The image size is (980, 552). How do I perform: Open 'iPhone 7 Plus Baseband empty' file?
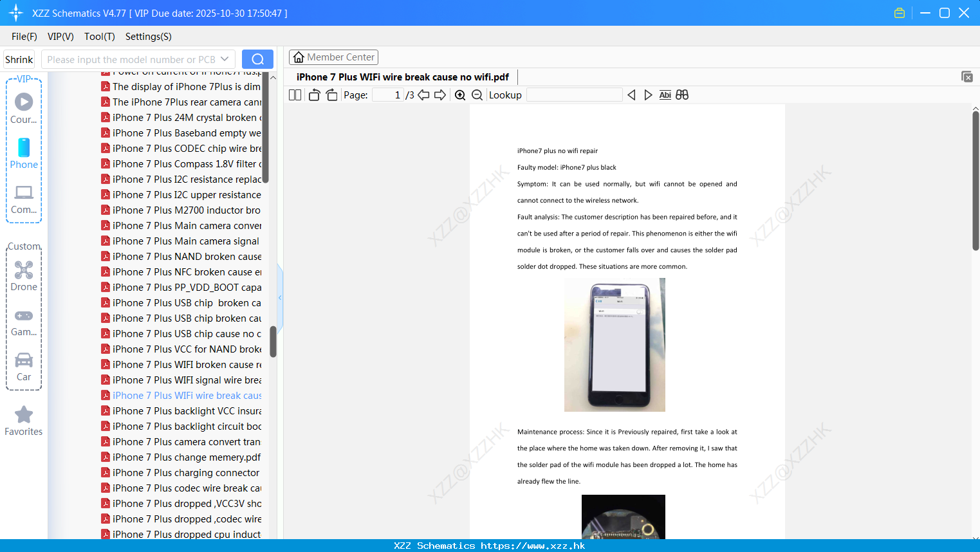[181, 133]
